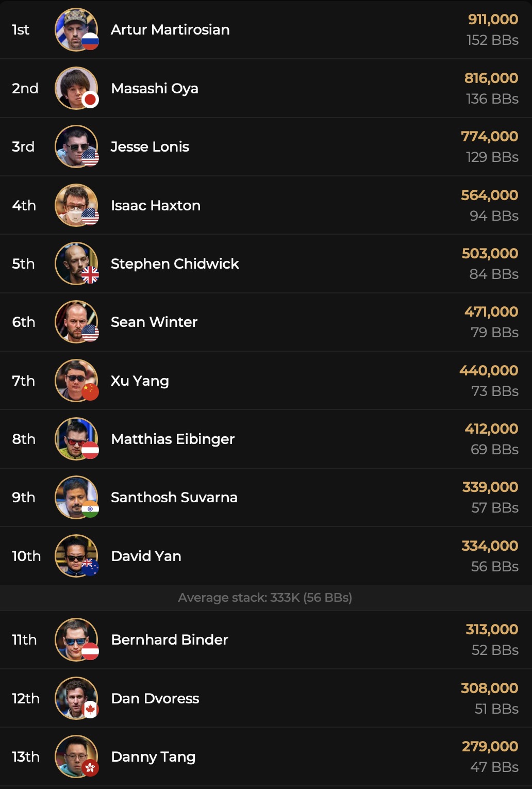Image resolution: width=532 pixels, height=789 pixels.
Task: Click the Average stack 333K divider row
Action: pos(265,598)
